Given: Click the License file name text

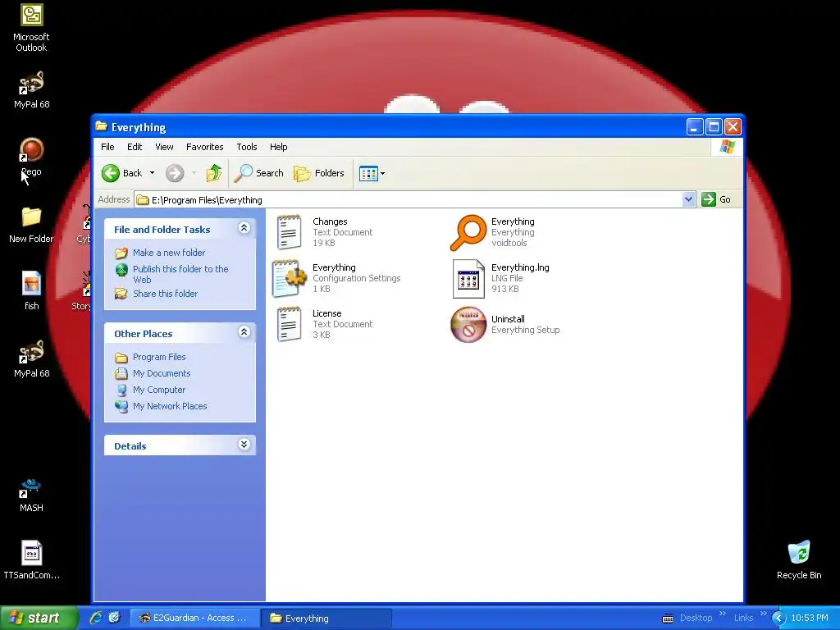Looking at the screenshot, I should (326, 313).
